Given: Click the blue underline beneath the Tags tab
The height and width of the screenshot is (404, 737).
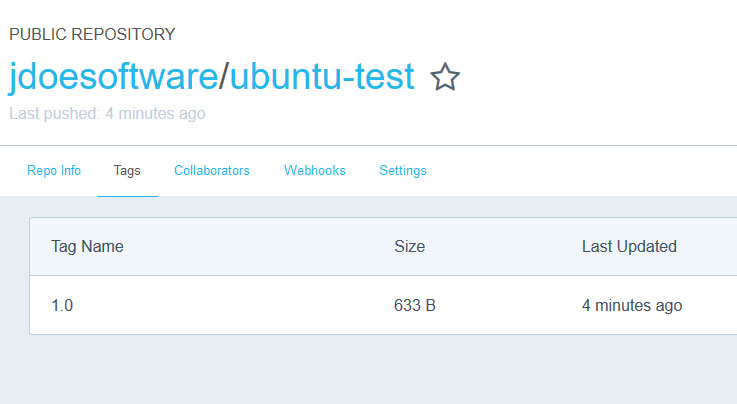Looking at the screenshot, I should [x=127, y=196].
